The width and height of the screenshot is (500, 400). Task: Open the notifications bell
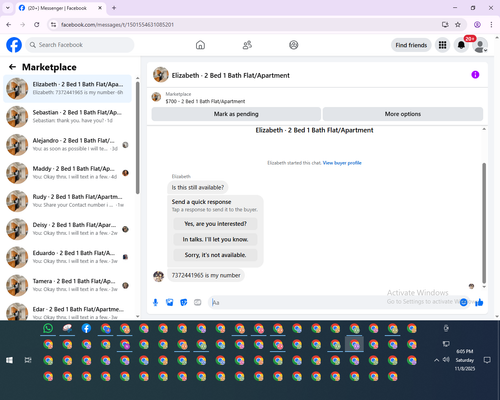pyautogui.click(x=461, y=45)
